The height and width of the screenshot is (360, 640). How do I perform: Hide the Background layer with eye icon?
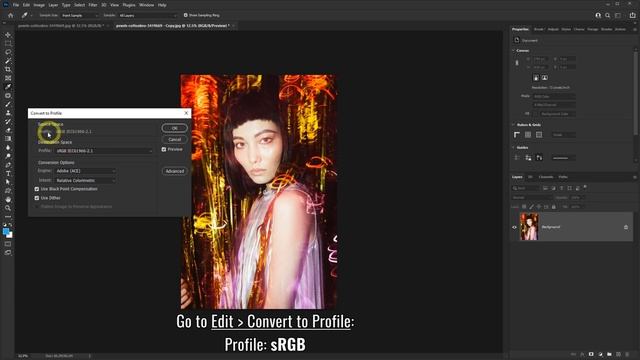(514, 227)
